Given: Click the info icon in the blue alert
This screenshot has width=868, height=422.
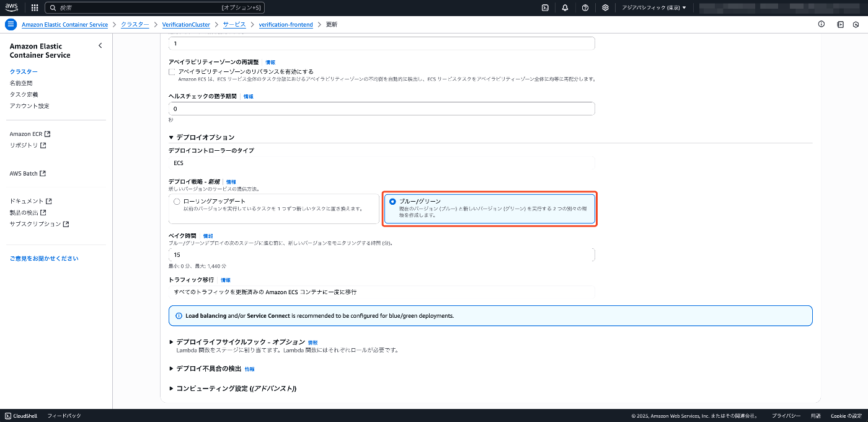Looking at the screenshot, I should (179, 316).
